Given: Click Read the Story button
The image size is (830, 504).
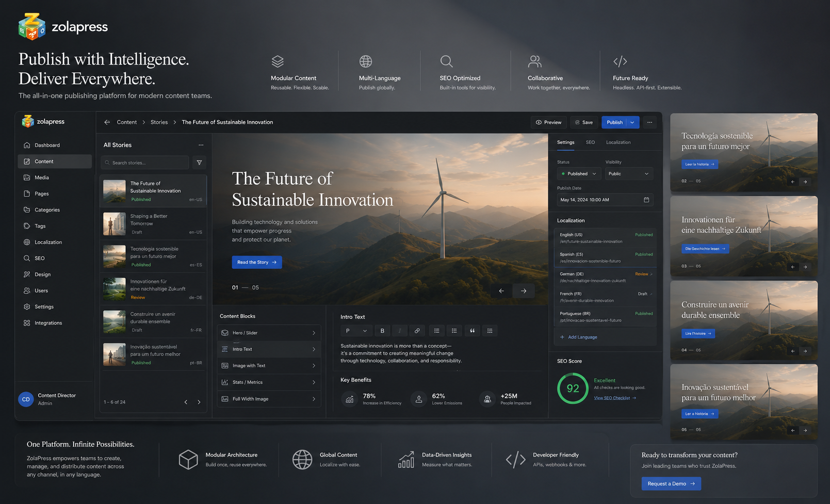Looking at the screenshot, I should pos(257,262).
